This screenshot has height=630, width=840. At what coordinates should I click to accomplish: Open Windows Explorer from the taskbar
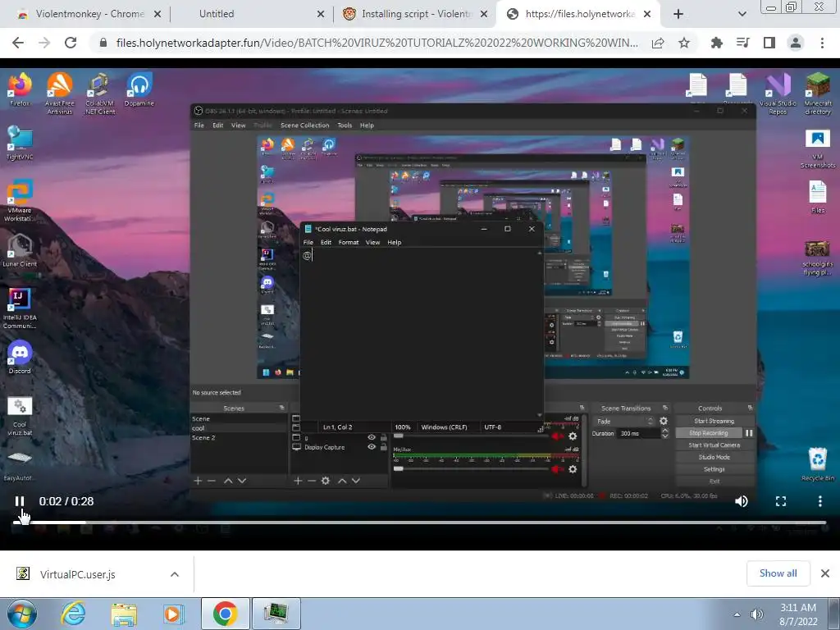coord(124,614)
